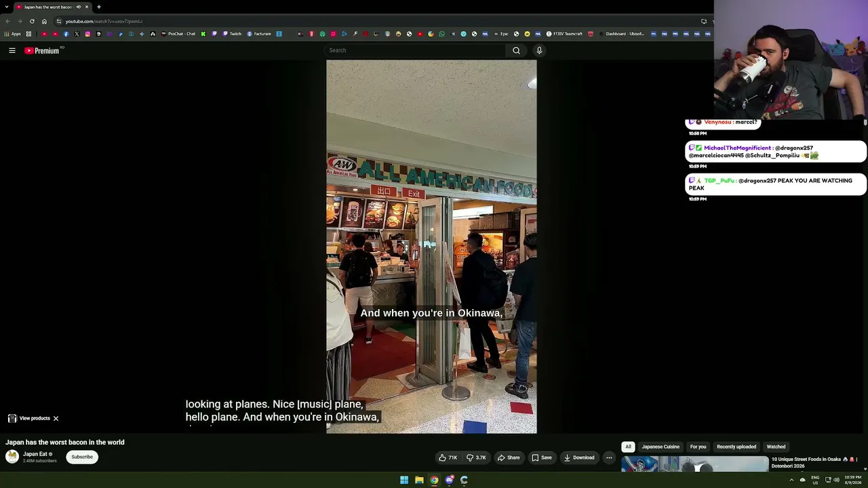Open the YouTube guide hamburger menu

point(12,50)
